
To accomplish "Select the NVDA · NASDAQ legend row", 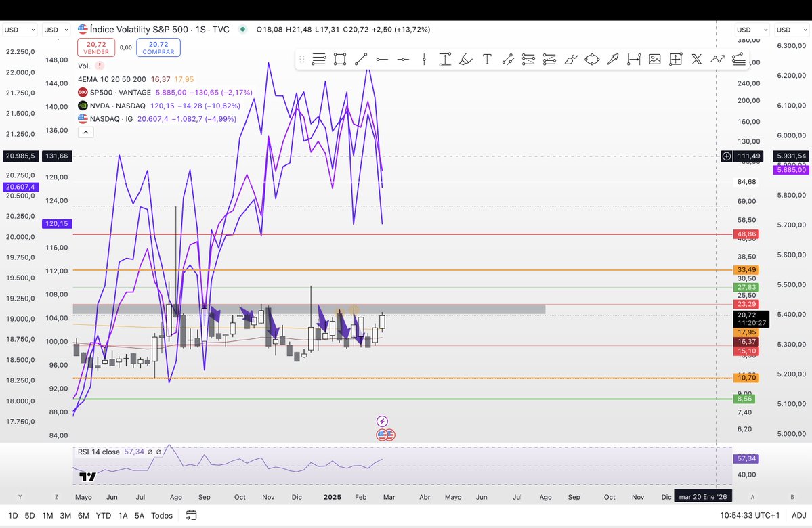I will (159, 106).
